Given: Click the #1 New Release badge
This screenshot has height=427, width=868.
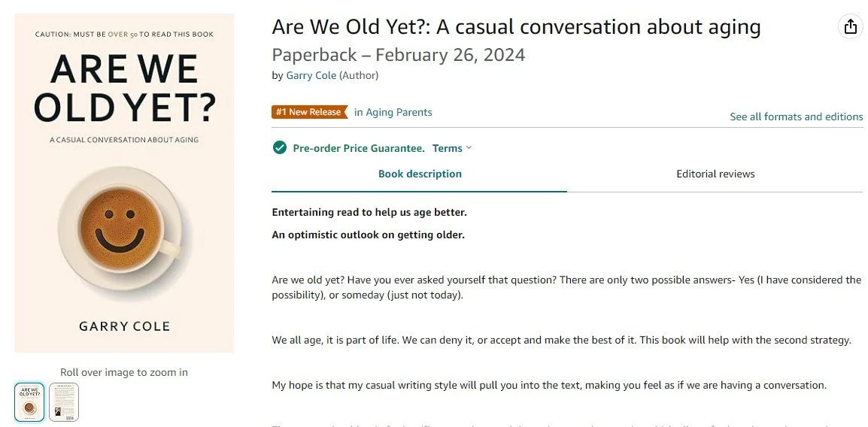Looking at the screenshot, I should (x=309, y=112).
